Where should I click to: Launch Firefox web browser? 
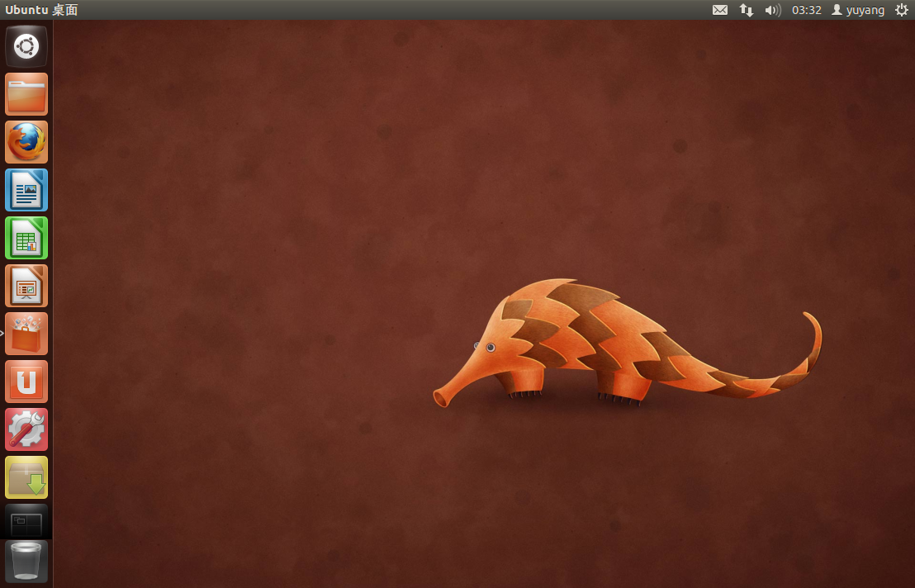pyautogui.click(x=26, y=142)
